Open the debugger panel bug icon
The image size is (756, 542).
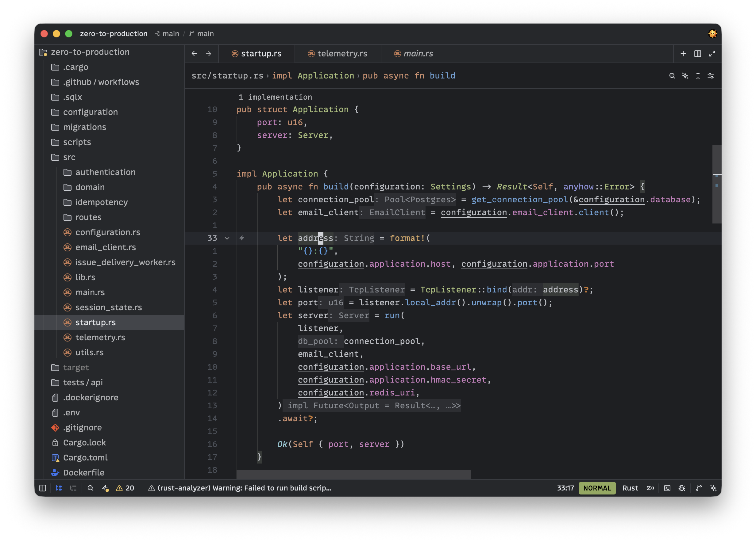pyautogui.click(x=682, y=488)
